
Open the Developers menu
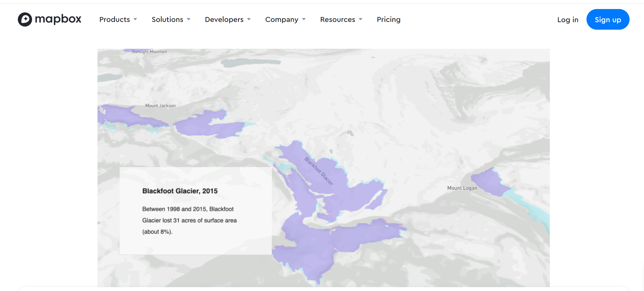[x=224, y=20]
